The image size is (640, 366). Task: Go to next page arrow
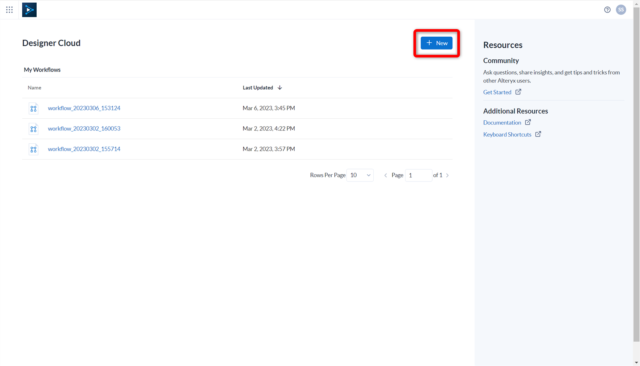point(447,175)
